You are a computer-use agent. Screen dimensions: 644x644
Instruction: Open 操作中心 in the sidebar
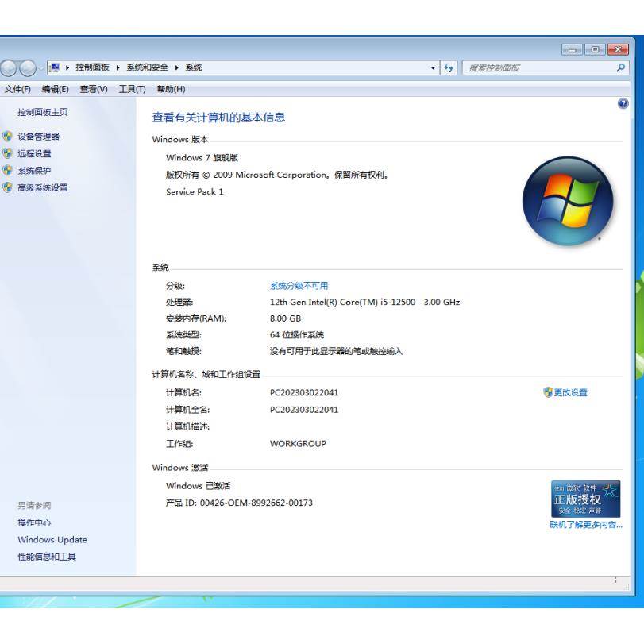34,523
